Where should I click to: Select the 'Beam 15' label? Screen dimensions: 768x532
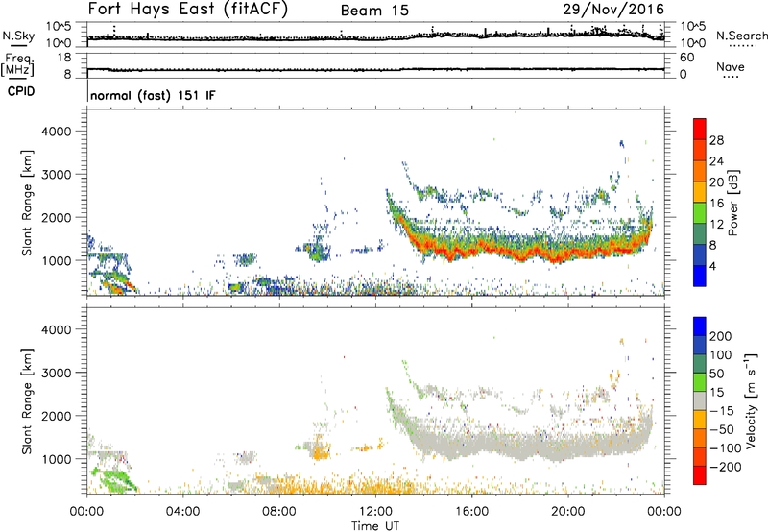[x=374, y=11]
